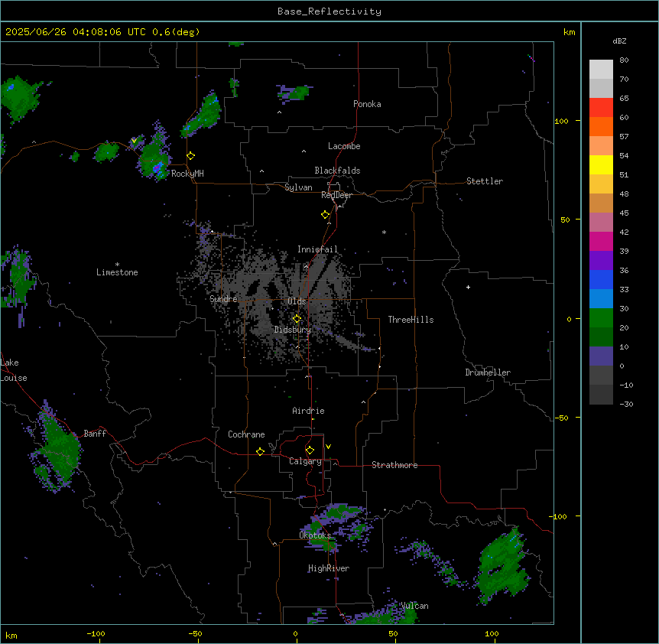
Task: Click the yellow diamond marker below Cochrane
Action: click(260, 451)
